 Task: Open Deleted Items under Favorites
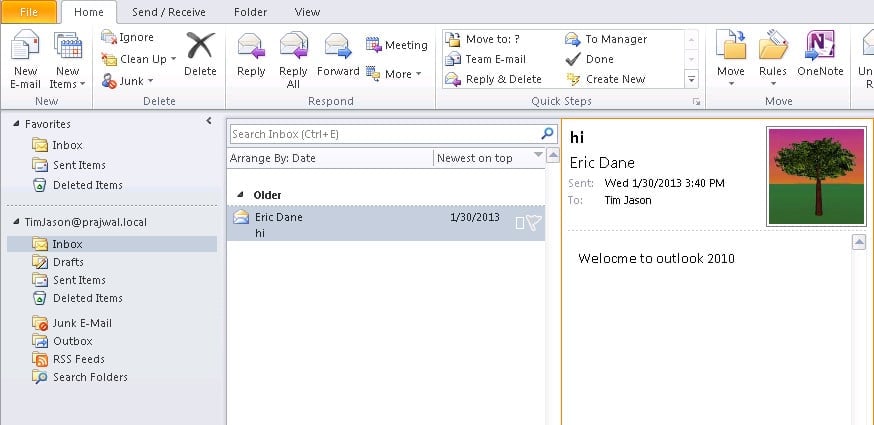[77, 185]
